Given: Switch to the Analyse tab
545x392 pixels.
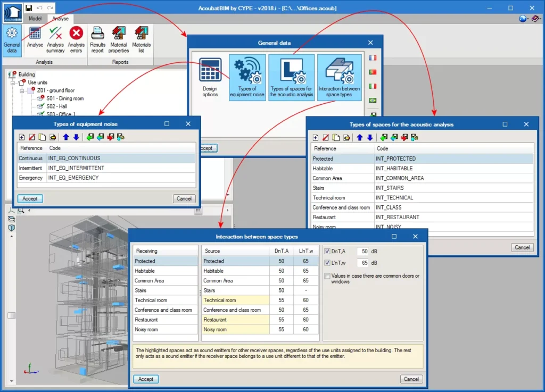Looking at the screenshot, I should coord(60,18).
